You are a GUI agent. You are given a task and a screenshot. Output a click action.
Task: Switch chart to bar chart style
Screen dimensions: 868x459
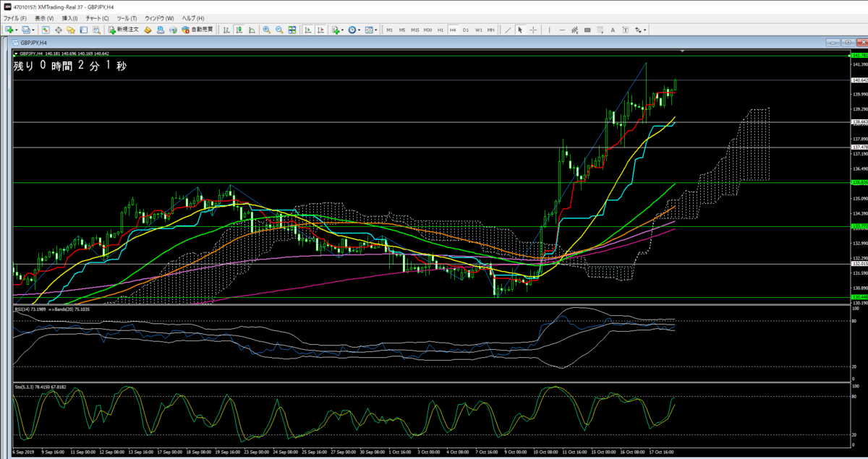click(226, 30)
